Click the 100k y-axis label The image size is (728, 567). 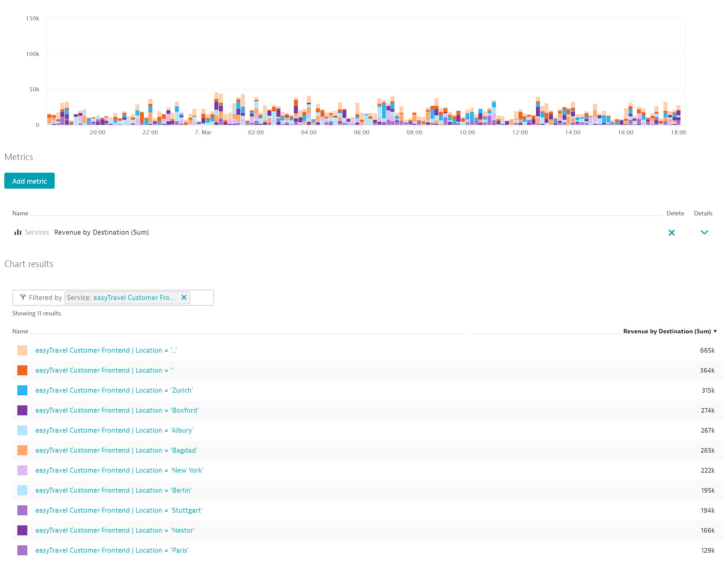point(32,54)
